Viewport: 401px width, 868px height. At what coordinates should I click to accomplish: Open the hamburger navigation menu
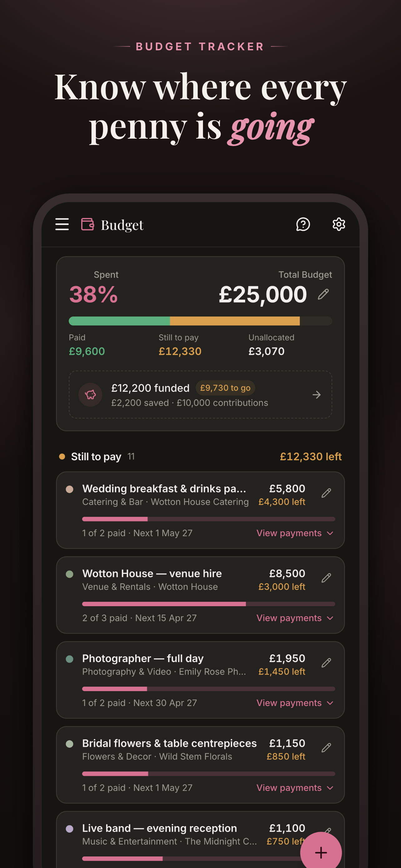point(62,224)
